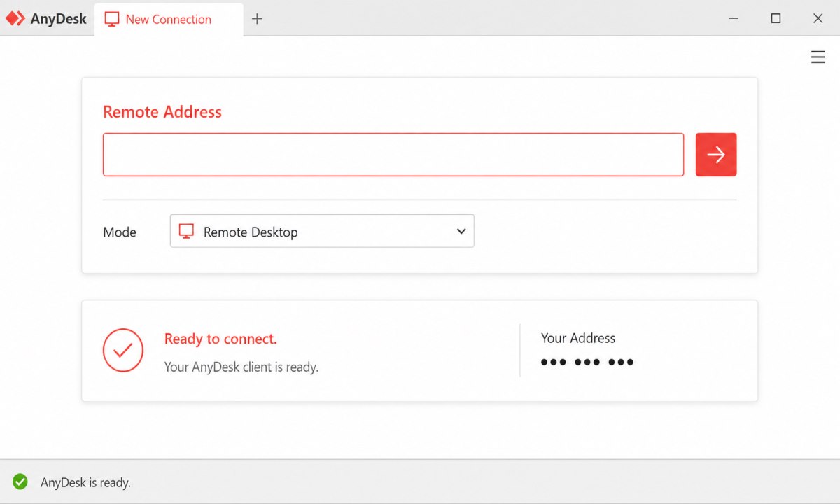Image resolution: width=840 pixels, height=504 pixels.
Task: Close the AnyDesk window
Action: coord(818,19)
